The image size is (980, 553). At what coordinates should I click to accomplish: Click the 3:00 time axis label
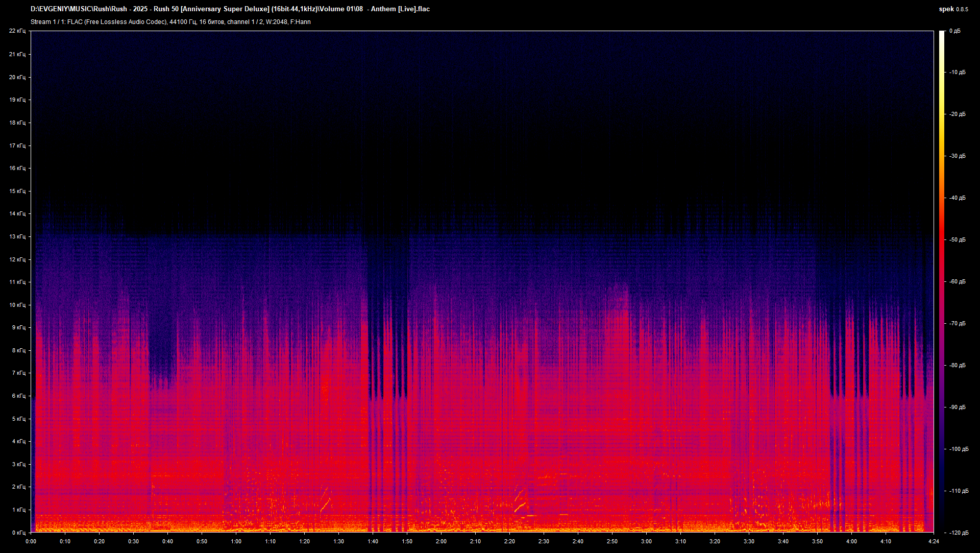pyautogui.click(x=646, y=541)
